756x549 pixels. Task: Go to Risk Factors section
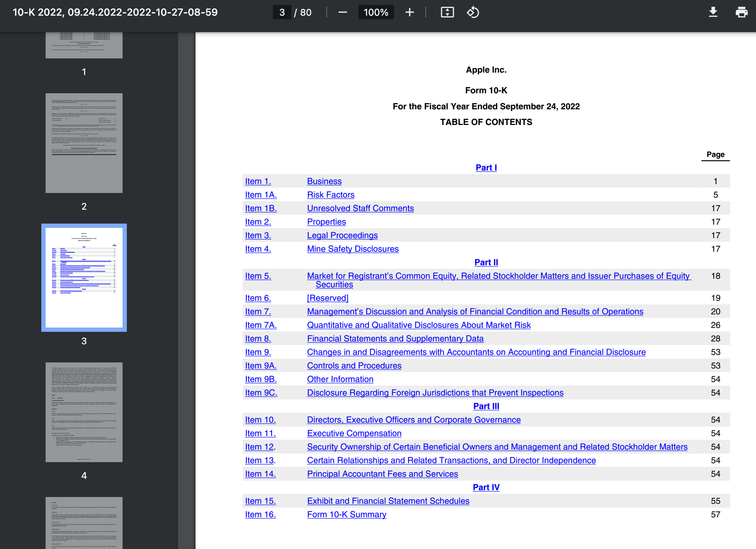click(x=331, y=195)
